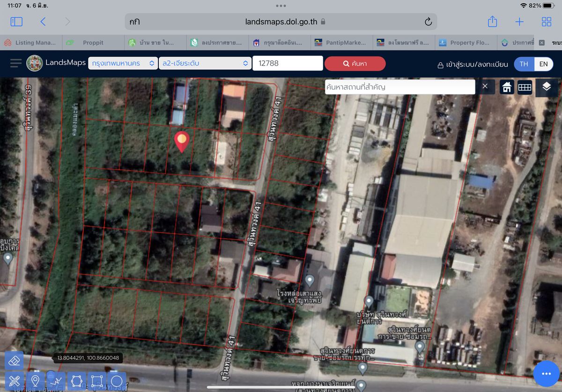Focus the ค้นหาสถานที่สำคัญ landmark search field
This screenshot has width=562, height=392.
(400, 87)
